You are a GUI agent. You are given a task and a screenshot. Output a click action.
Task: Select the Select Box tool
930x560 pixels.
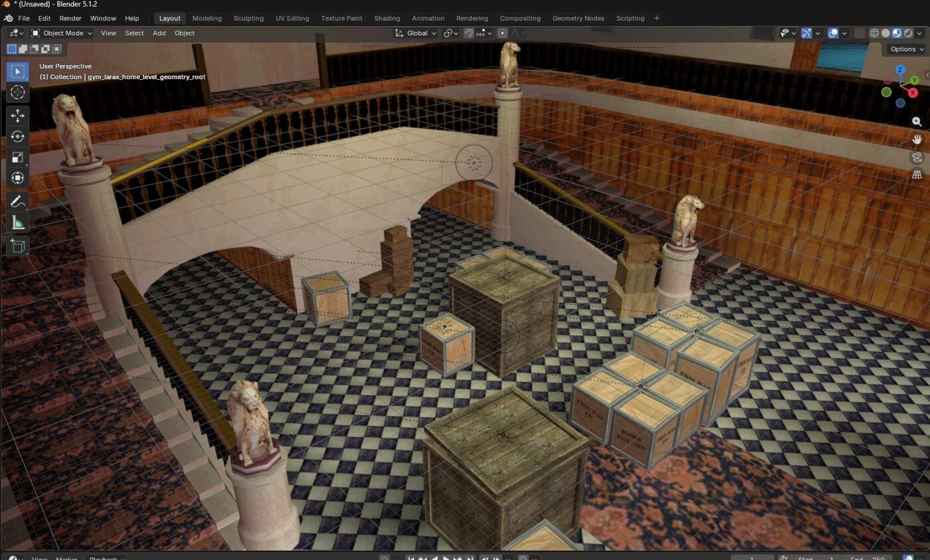tap(18, 71)
